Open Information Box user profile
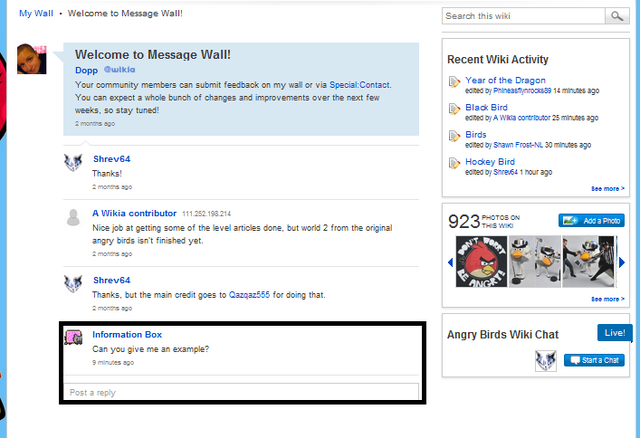Image resolution: width=640 pixels, height=438 pixels. tap(127, 334)
